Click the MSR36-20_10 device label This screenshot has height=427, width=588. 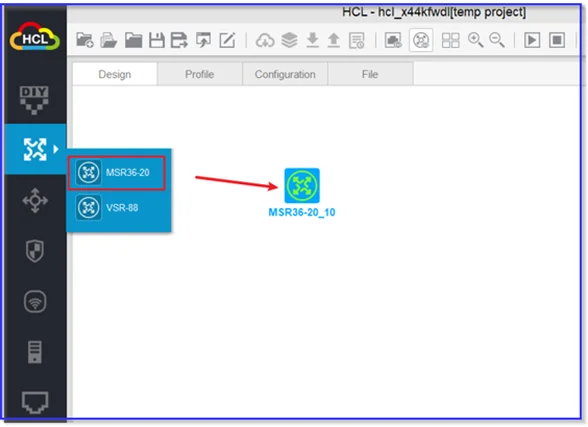(302, 213)
